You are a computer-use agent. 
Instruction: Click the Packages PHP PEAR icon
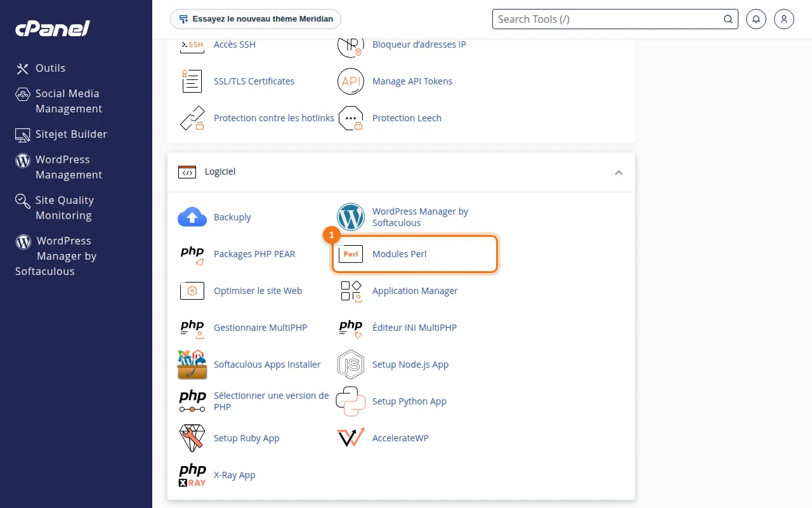click(x=192, y=254)
